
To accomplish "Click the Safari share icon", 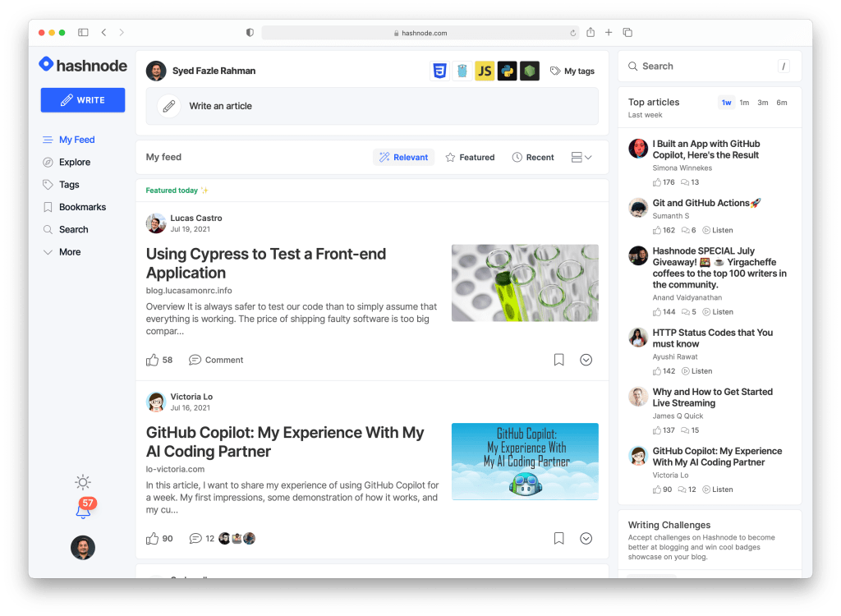I will coord(591,32).
